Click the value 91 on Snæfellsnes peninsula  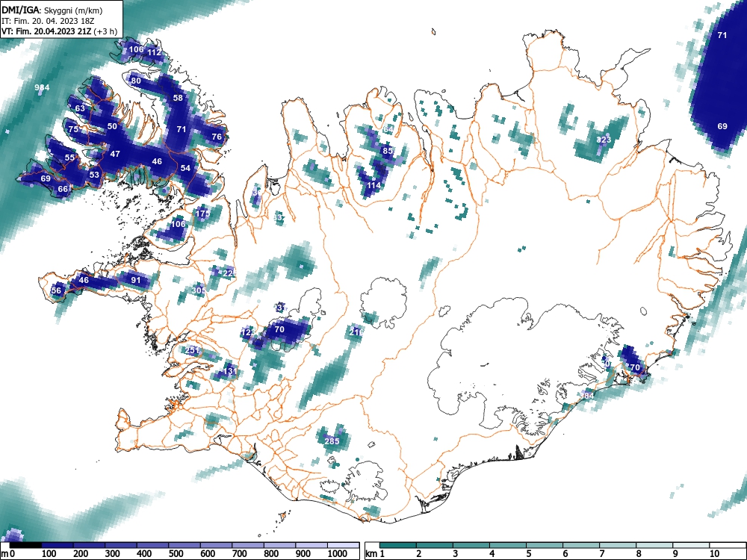[136, 280]
